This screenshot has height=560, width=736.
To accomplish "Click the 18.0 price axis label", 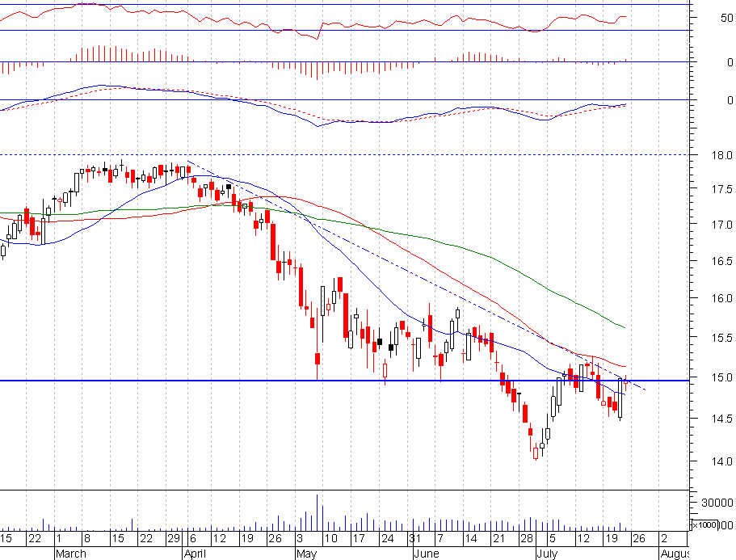I will click(722, 155).
